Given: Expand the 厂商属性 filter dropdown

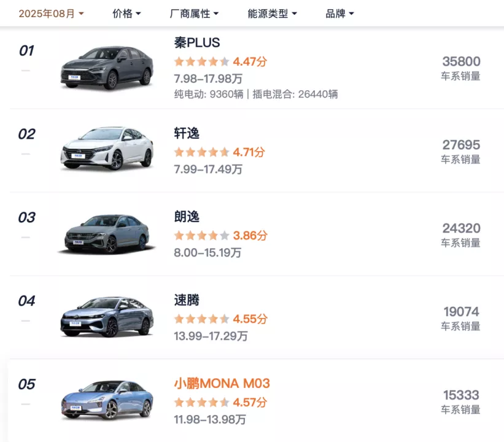Looking at the screenshot, I should [x=193, y=14].
